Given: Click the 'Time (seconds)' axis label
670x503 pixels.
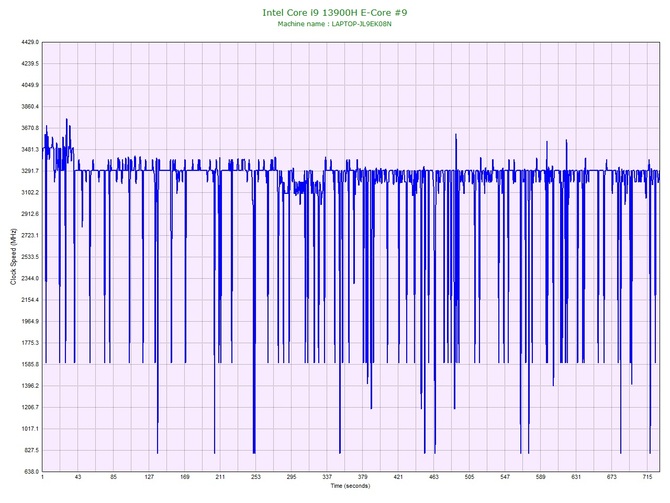Looking at the screenshot, I should point(350,486).
